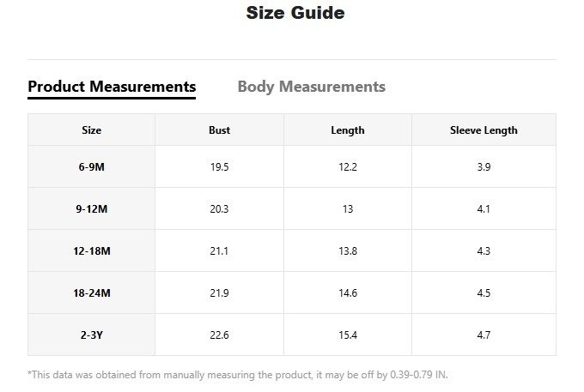This screenshot has height=392, width=584.
Task: Click the manual measurement disclaimer note
Action: click(x=238, y=375)
